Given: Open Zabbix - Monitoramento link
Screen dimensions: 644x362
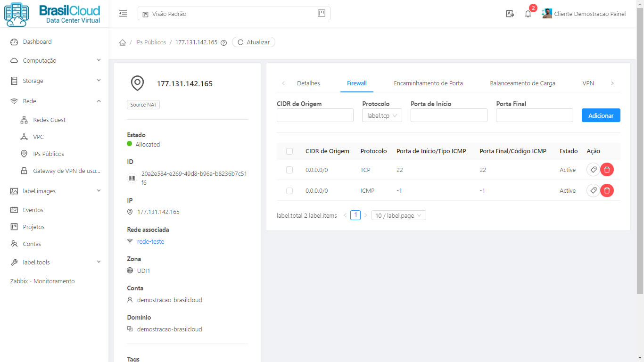Looking at the screenshot, I should pyautogui.click(x=42, y=281).
